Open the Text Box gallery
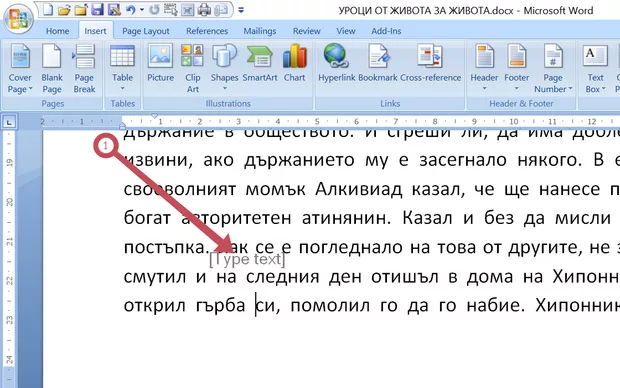Image resolution: width=620 pixels, height=388 pixels. pyautogui.click(x=595, y=68)
